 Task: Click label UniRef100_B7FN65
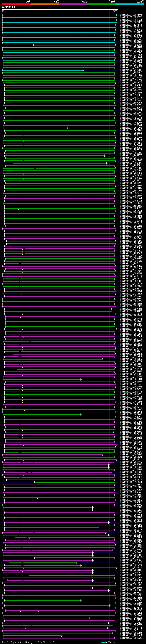click(131, 55)
